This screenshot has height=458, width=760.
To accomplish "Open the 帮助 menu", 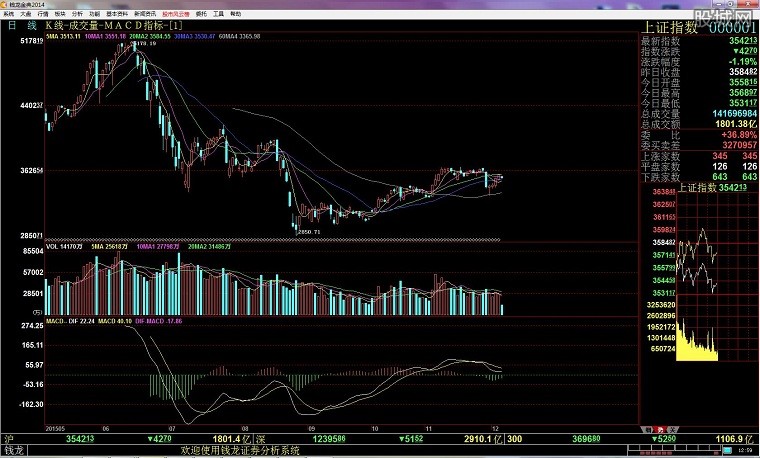I will click(x=235, y=15).
